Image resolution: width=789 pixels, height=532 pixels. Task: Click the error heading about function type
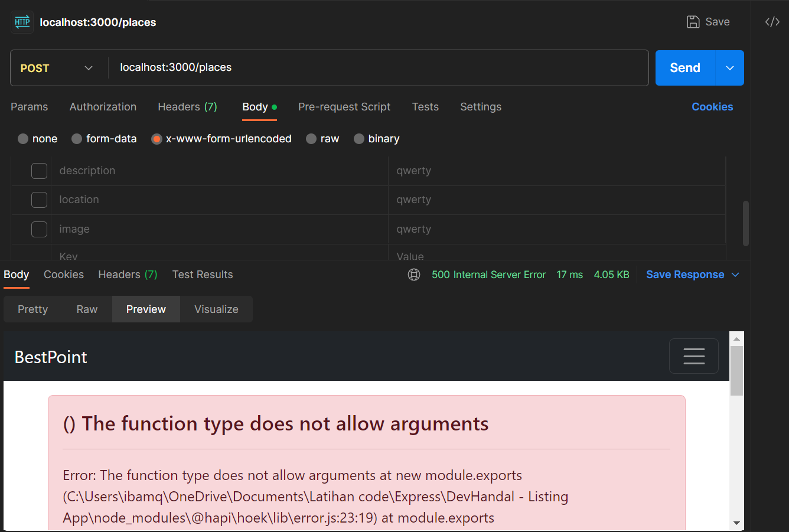coord(276,424)
